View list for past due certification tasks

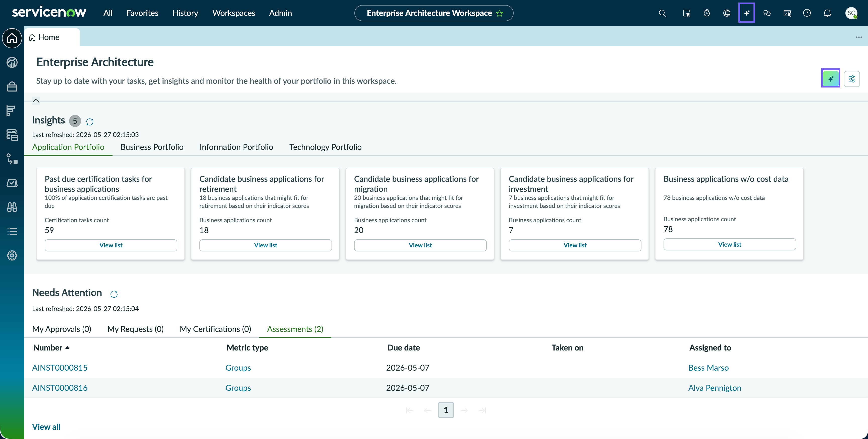[111, 245]
